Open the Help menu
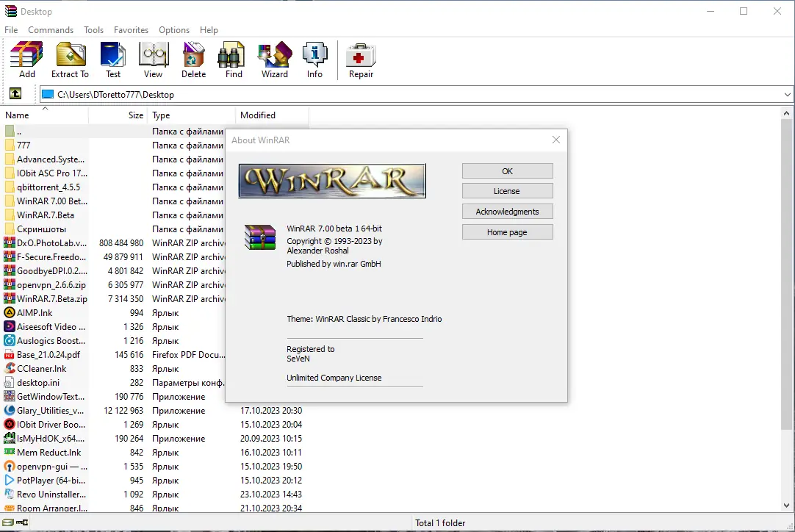The width and height of the screenshot is (795, 532). [209, 30]
